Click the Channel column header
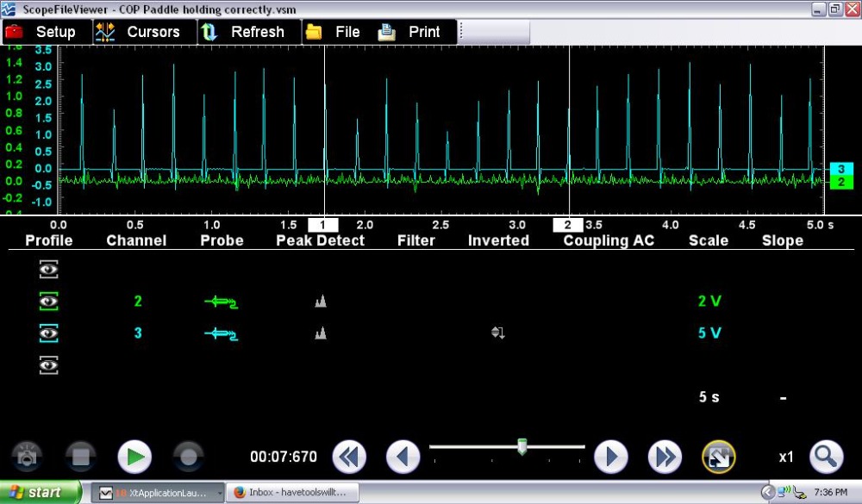 [x=136, y=240]
